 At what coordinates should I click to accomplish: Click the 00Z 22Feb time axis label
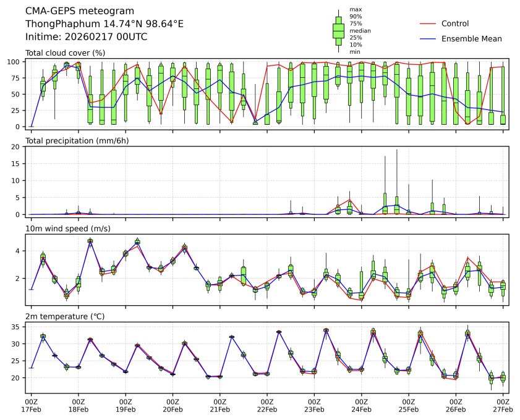point(267,405)
